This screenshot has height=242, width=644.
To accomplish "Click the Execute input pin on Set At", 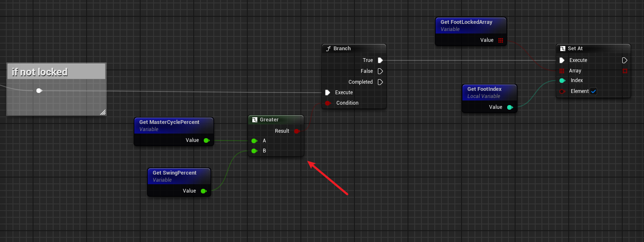I will coord(562,60).
